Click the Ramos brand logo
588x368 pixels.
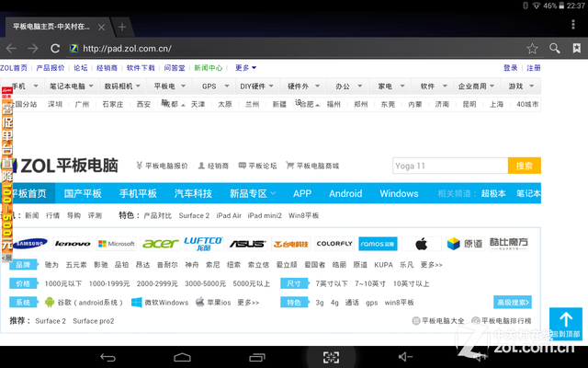(x=378, y=244)
